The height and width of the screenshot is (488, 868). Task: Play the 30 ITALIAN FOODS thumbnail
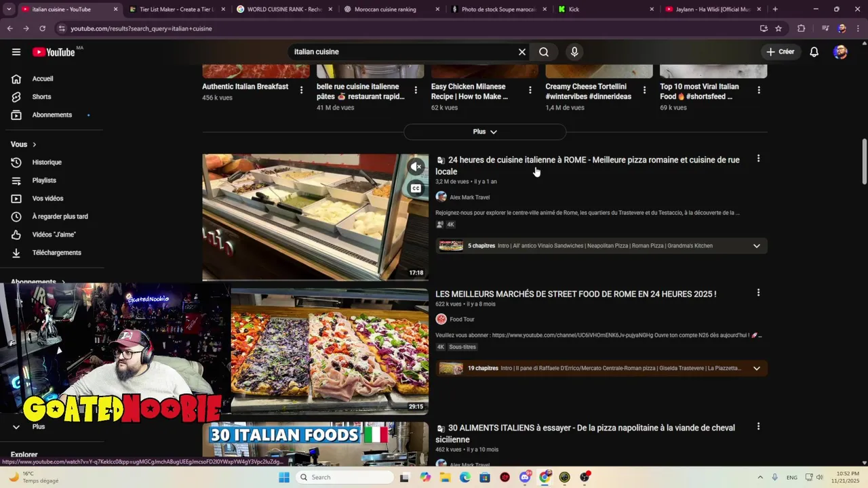click(x=315, y=444)
